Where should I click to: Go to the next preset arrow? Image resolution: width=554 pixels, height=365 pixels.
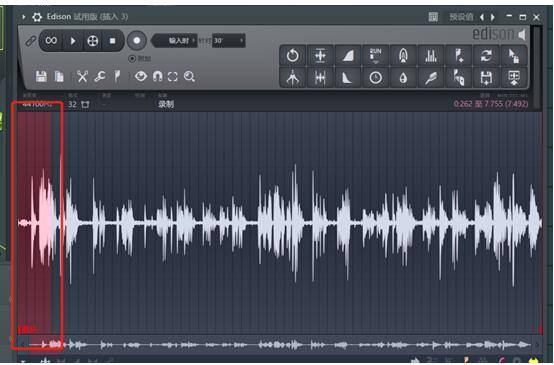click(x=493, y=17)
